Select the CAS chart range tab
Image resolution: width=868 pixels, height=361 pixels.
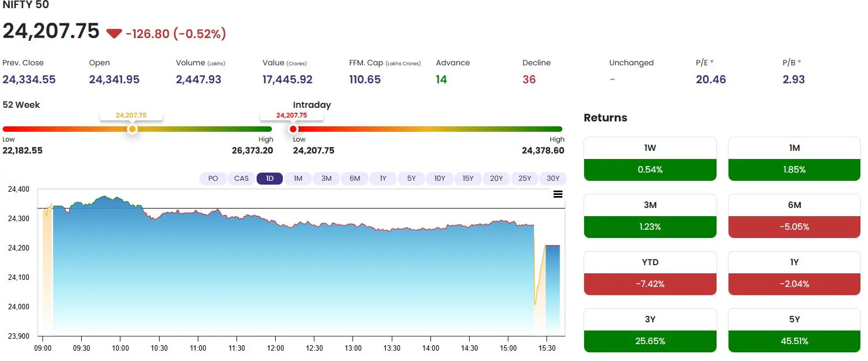click(241, 179)
